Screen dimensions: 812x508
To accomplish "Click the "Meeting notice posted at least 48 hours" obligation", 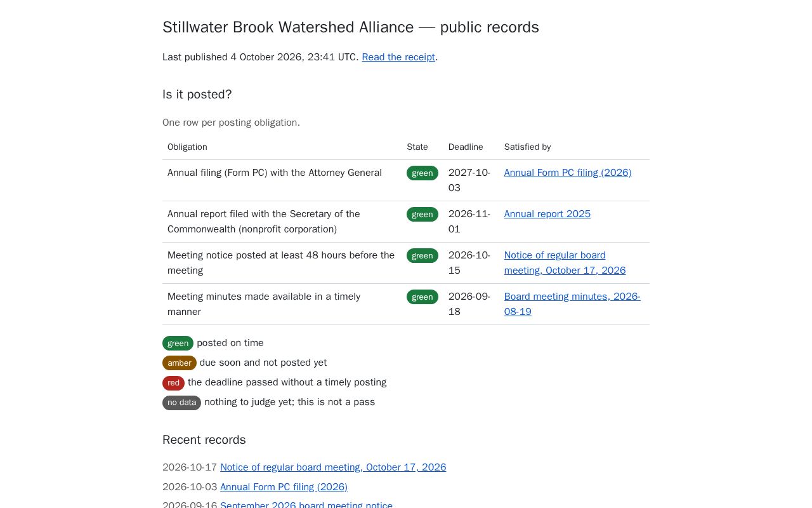I will pos(281,263).
